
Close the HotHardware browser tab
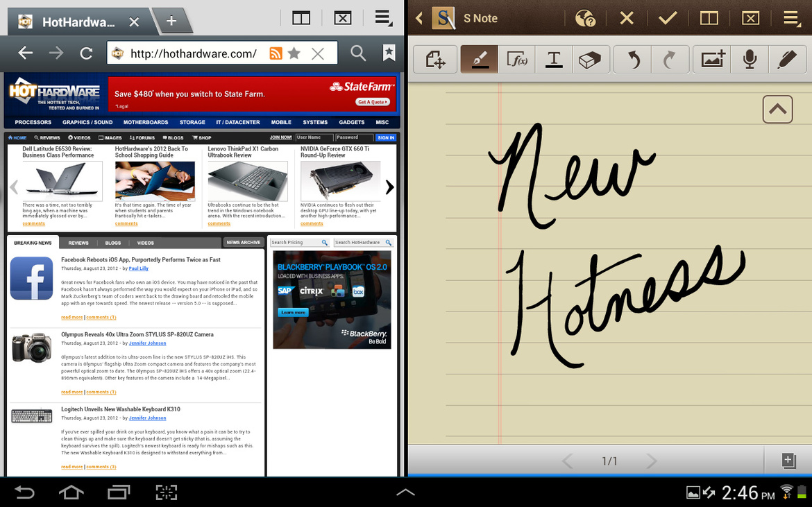pyautogui.click(x=134, y=22)
